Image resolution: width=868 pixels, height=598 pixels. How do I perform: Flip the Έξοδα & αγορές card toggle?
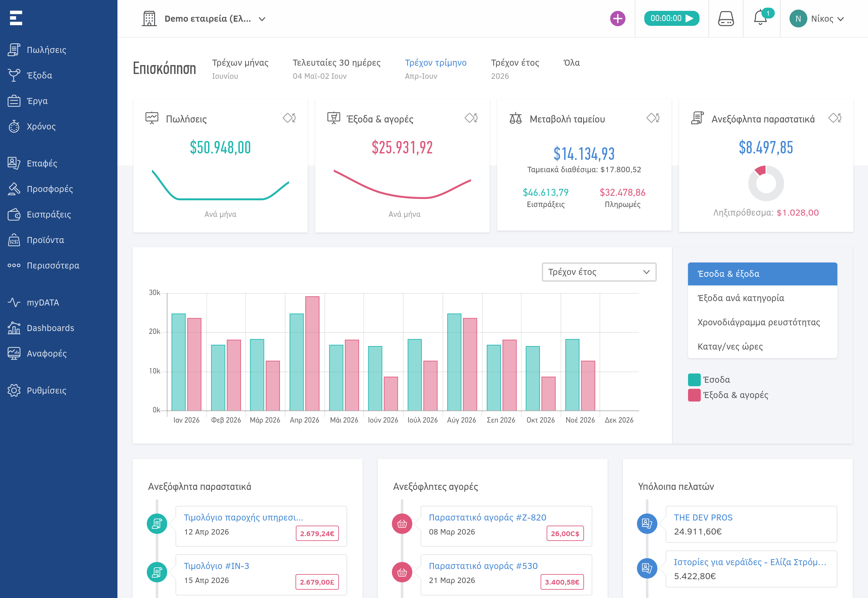pyautogui.click(x=471, y=118)
